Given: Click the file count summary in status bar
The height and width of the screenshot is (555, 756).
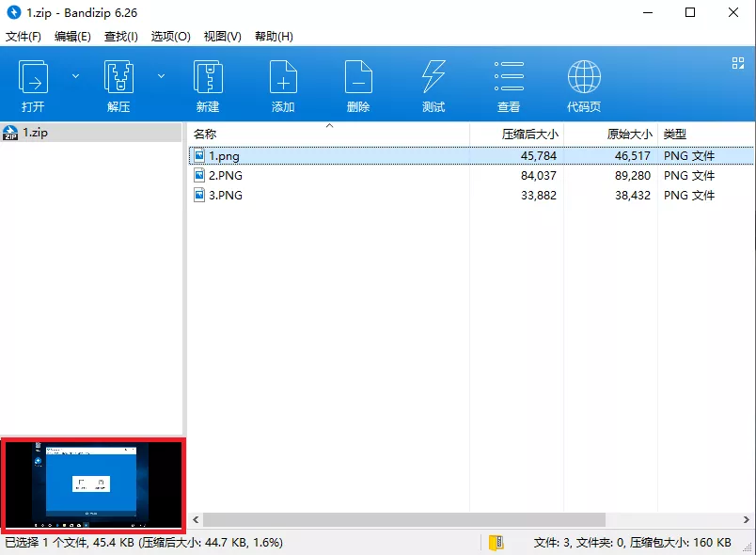Looking at the screenshot, I should [632, 543].
